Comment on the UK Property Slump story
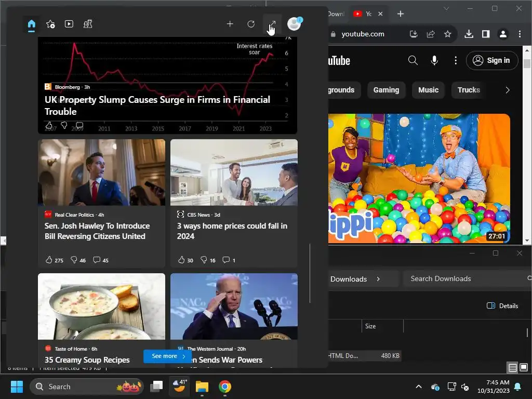Image resolution: width=532 pixels, height=399 pixels. [x=79, y=125]
